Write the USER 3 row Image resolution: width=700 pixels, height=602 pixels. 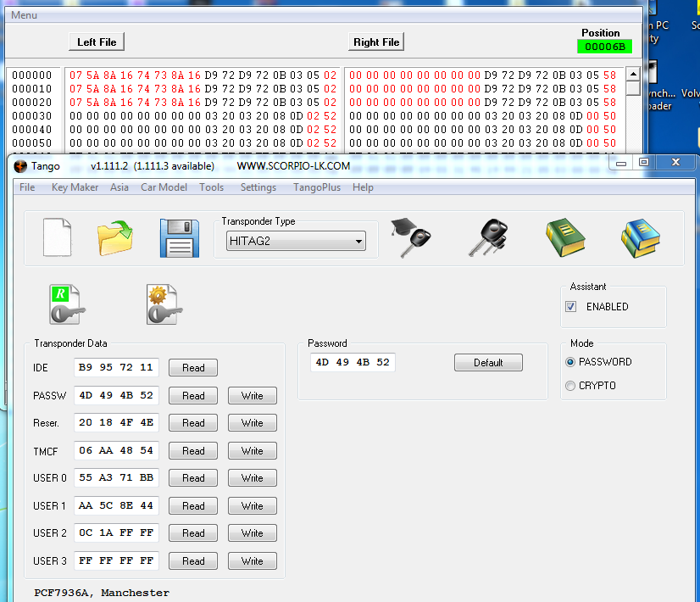pos(253,561)
